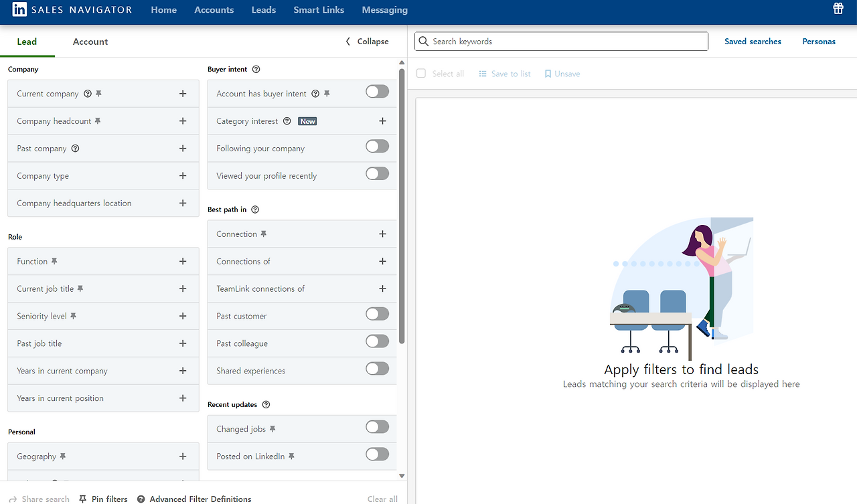This screenshot has height=504, width=857.
Task: Switch on the Past colleague toggle
Action: tap(378, 341)
